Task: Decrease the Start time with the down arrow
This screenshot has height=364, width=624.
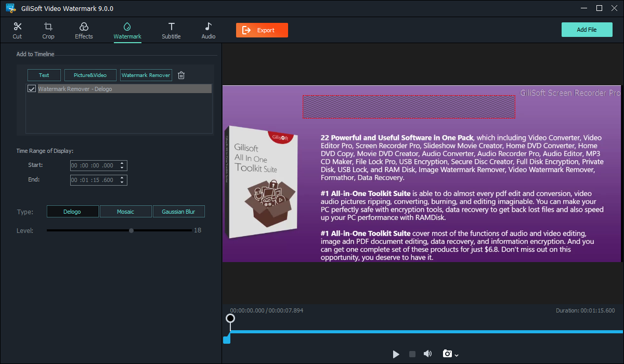Action: (x=122, y=168)
